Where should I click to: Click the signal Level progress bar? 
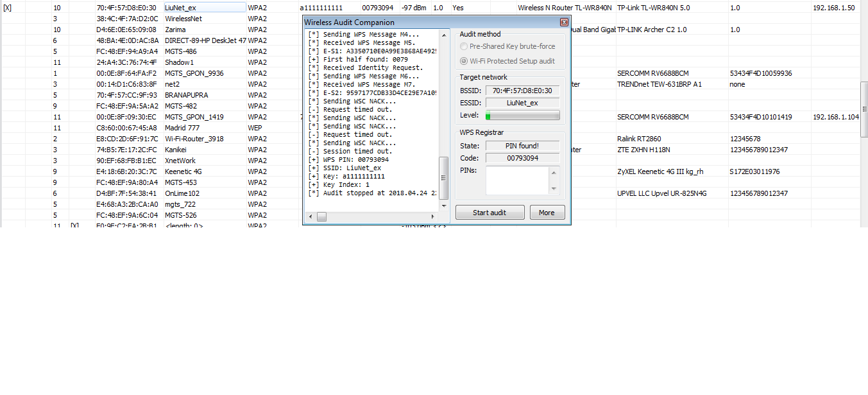(522, 116)
